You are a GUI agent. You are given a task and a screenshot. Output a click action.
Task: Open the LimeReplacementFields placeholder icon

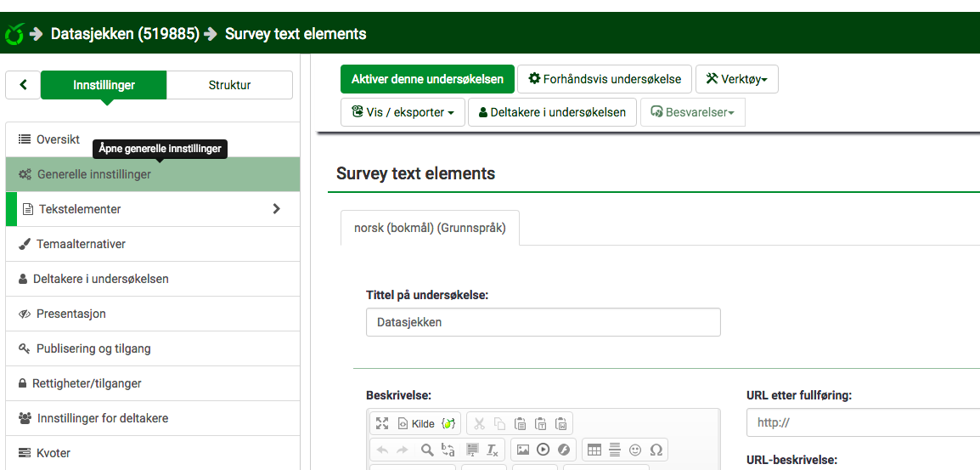(448, 423)
